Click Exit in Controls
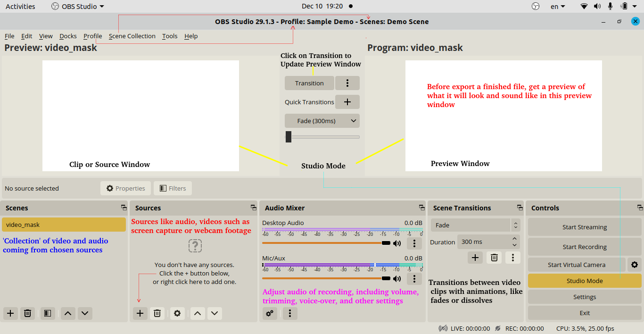The height and width of the screenshot is (334, 644). pyautogui.click(x=585, y=313)
